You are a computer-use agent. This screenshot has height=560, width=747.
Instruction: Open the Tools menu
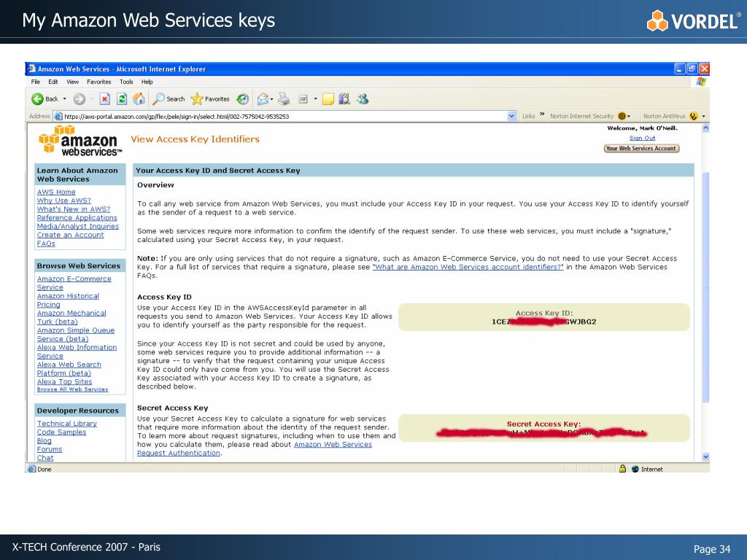click(x=126, y=82)
